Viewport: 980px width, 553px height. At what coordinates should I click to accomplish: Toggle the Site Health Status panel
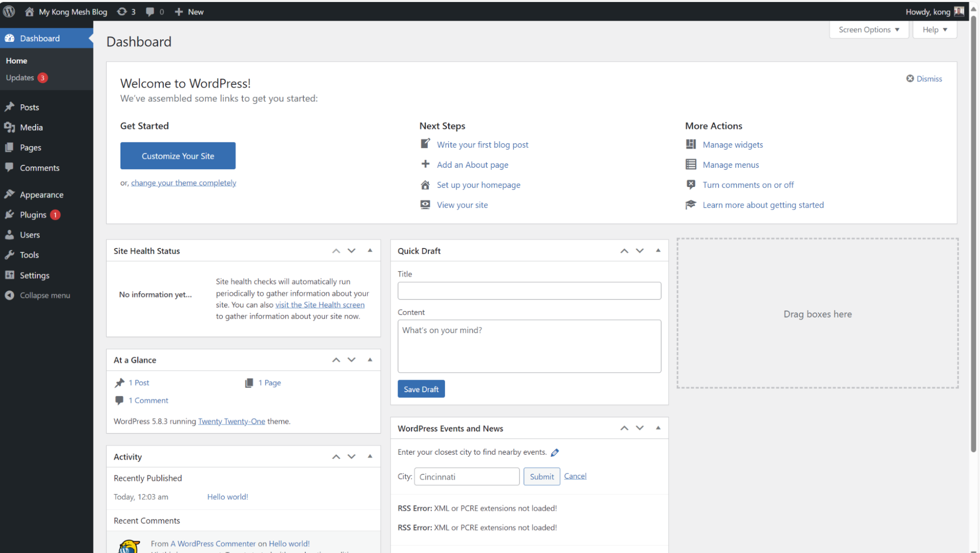tap(370, 251)
